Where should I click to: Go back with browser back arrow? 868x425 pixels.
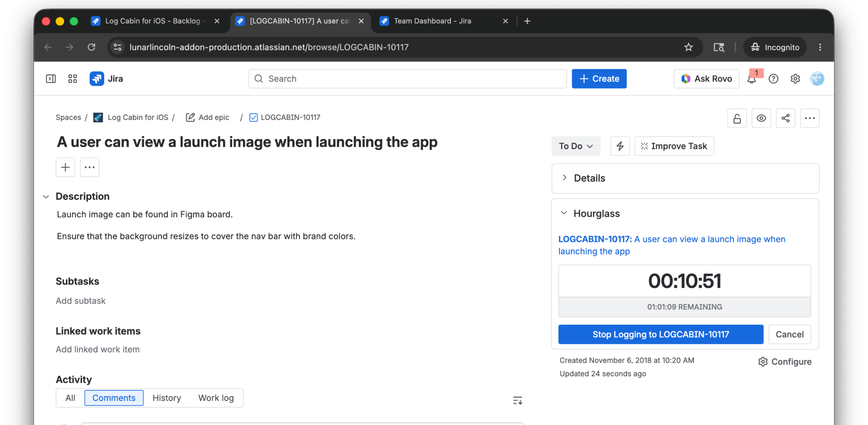point(48,47)
